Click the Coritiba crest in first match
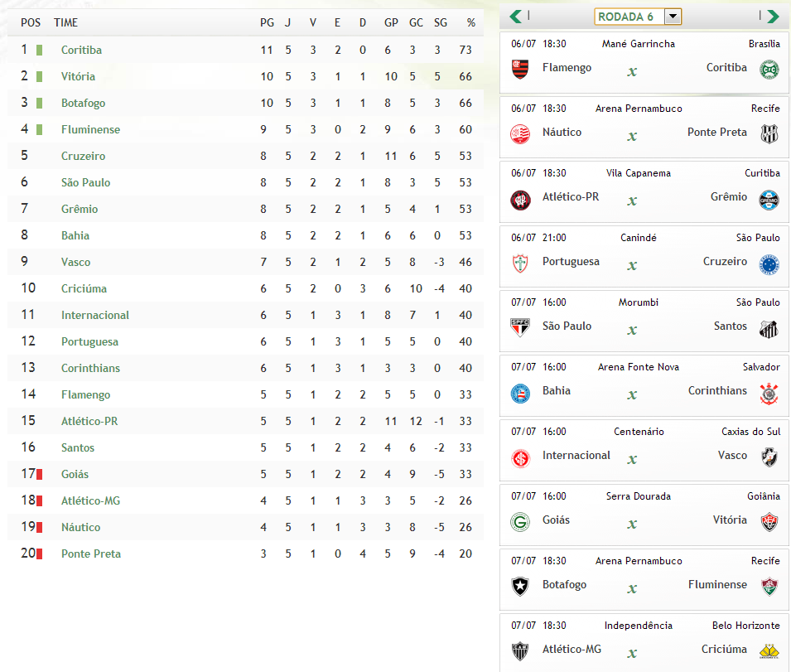This screenshot has width=791, height=672. (769, 69)
